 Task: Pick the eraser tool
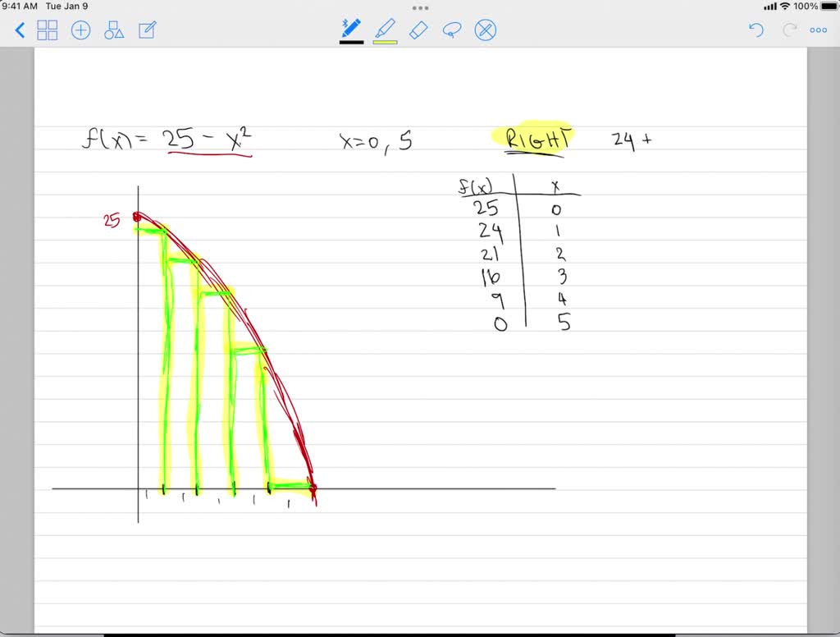tap(419, 30)
